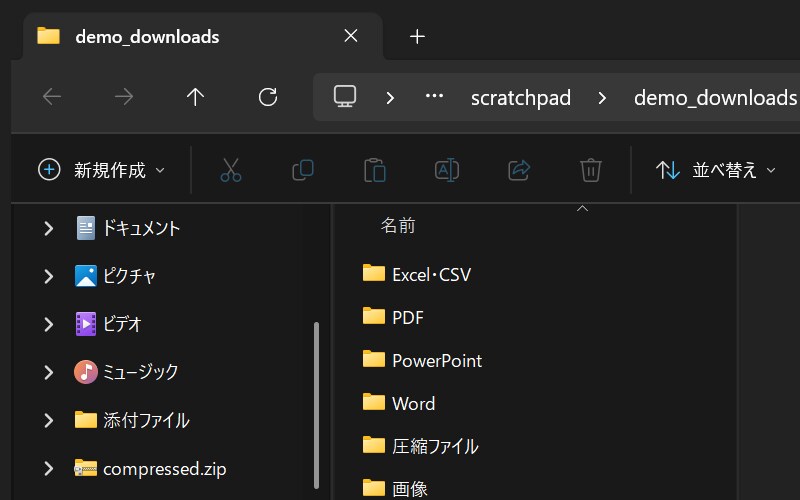This screenshot has height=500, width=800.
Task: Expand the chevron after scratchpad breadcrumb
Action: coord(602,97)
